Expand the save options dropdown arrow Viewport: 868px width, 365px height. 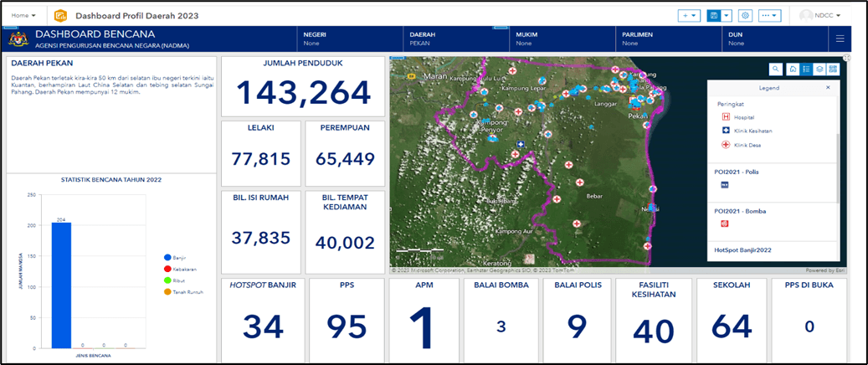point(727,16)
